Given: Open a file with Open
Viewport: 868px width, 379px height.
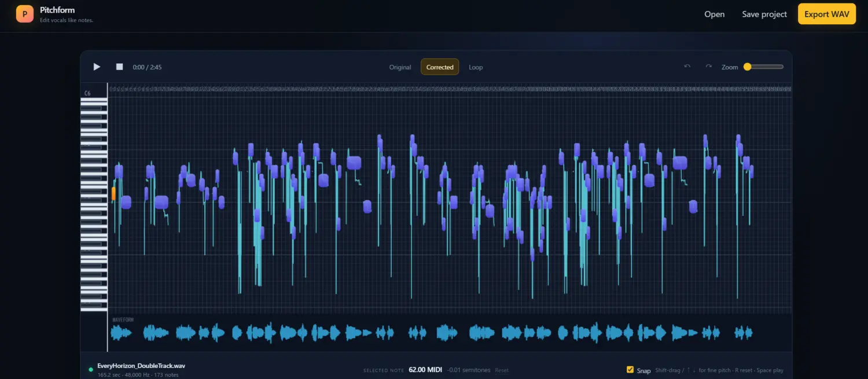Looking at the screenshot, I should pos(714,14).
